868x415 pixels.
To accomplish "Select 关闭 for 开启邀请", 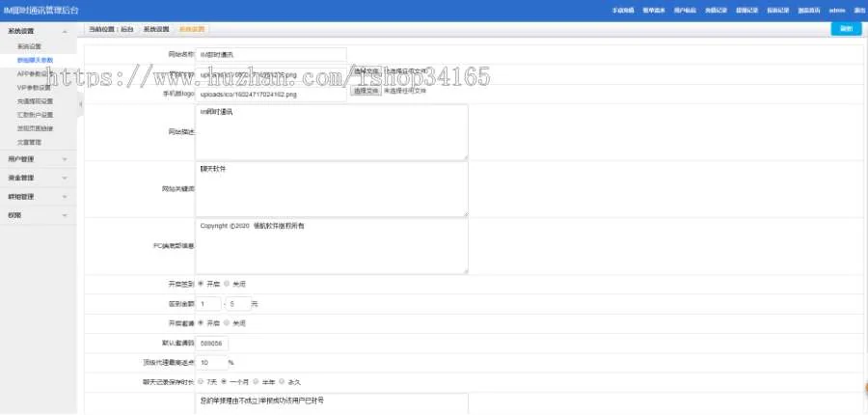I will pos(228,322).
